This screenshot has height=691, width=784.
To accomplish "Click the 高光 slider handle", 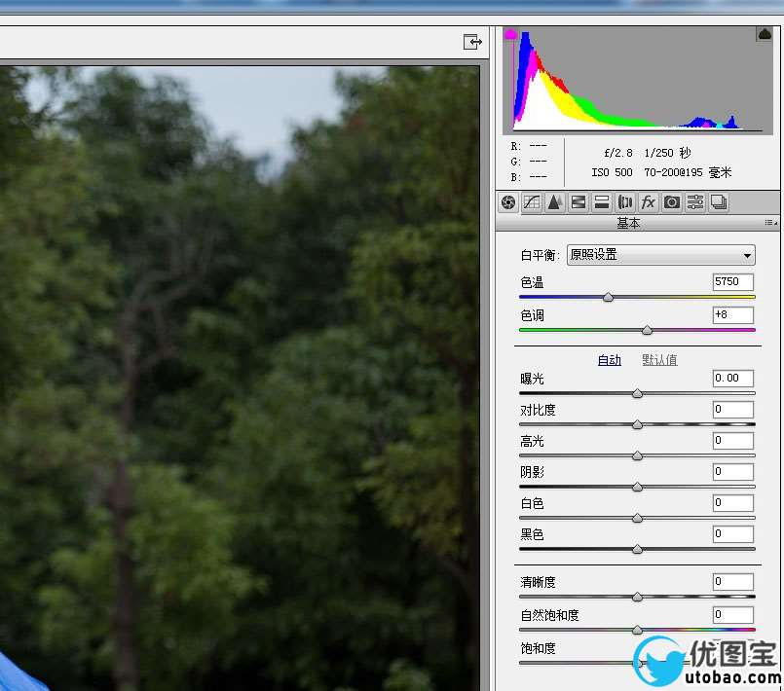I will 637,455.
